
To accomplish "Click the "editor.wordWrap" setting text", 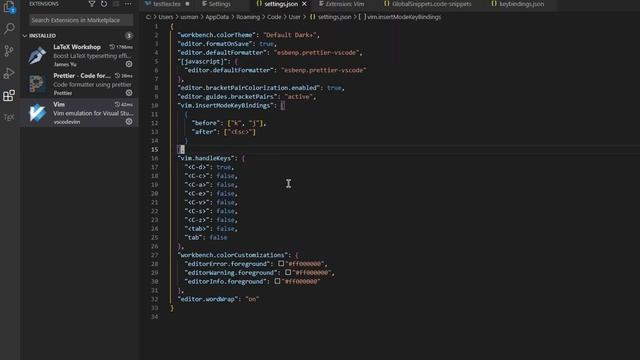I will [x=208, y=299].
